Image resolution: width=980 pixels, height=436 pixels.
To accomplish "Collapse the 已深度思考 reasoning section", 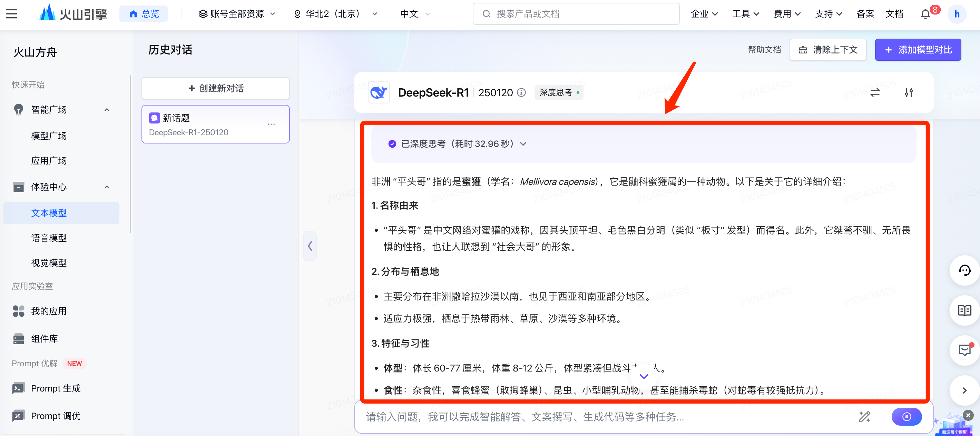I will tap(523, 144).
